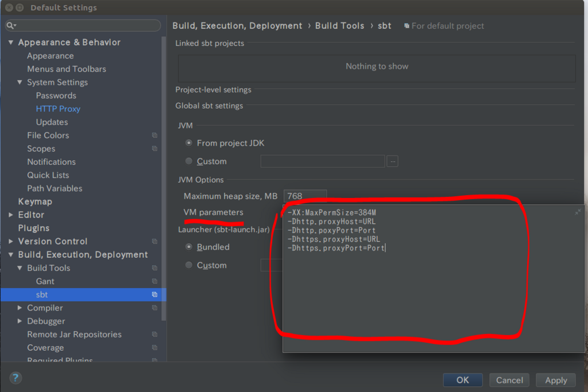588x392 pixels.
Task: Click the -Dhttp.proxyHost=URL line
Action: coord(331,222)
